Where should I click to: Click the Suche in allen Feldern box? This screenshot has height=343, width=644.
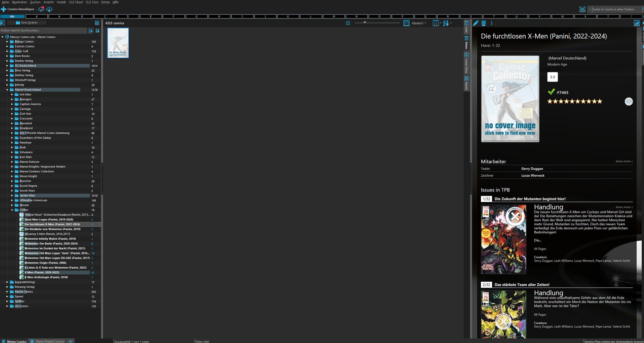(x=617, y=9)
